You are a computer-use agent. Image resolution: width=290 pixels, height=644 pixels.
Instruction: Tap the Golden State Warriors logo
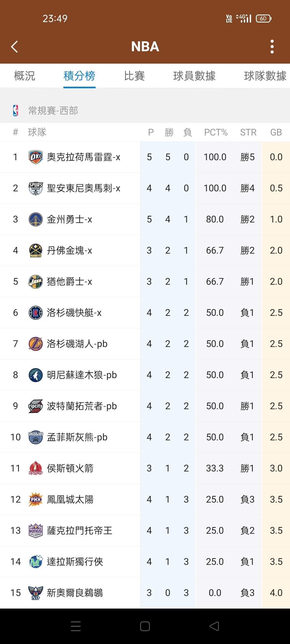pyautogui.click(x=36, y=219)
